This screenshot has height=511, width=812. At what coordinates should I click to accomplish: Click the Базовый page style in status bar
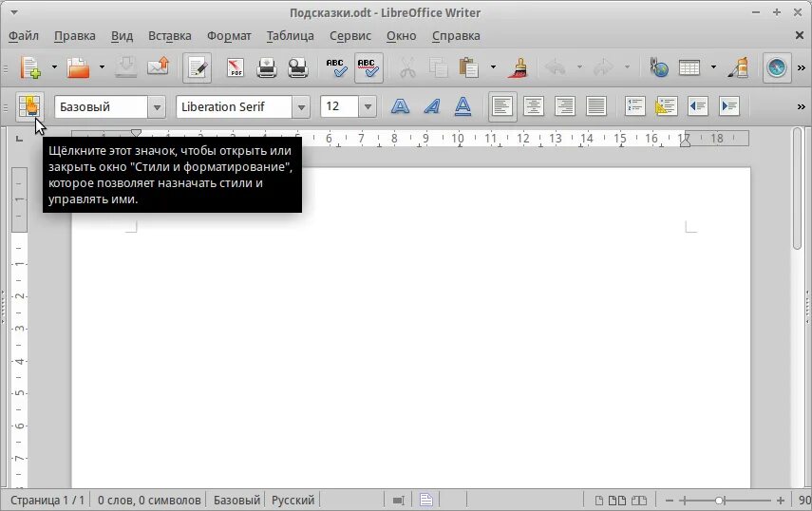click(x=236, y=501)
